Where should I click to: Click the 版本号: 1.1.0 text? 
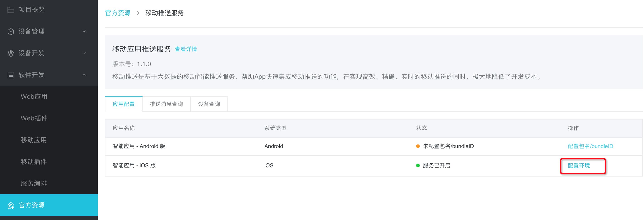point(131,64)
